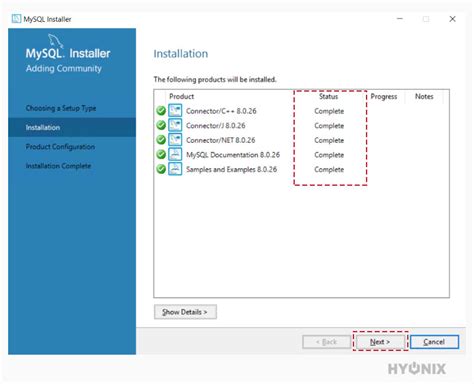This screenshot has width=474, height=384.
Task: Select the Product Configuration step
Action: [x=60, y=147]
